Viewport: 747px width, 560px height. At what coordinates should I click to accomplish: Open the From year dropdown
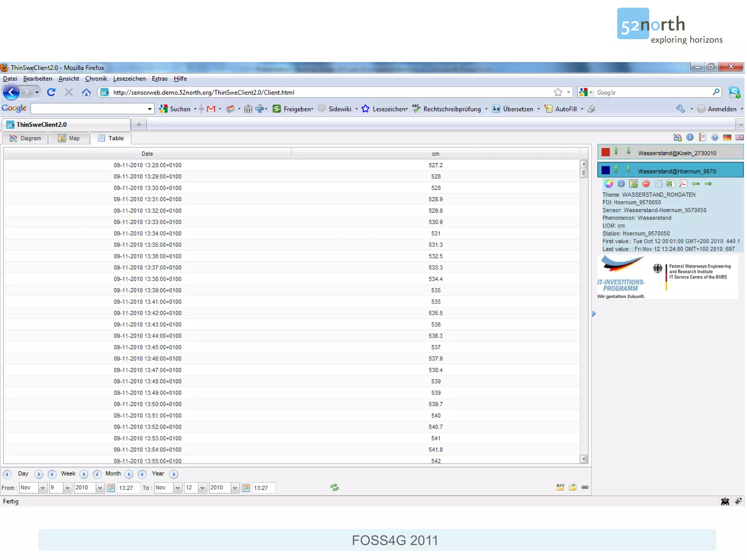click(100, 488)
